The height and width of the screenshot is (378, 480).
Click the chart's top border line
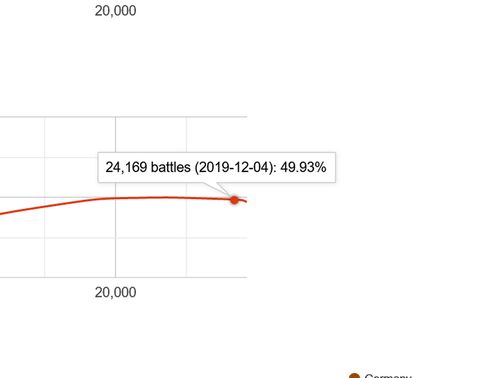click(123, 117)
